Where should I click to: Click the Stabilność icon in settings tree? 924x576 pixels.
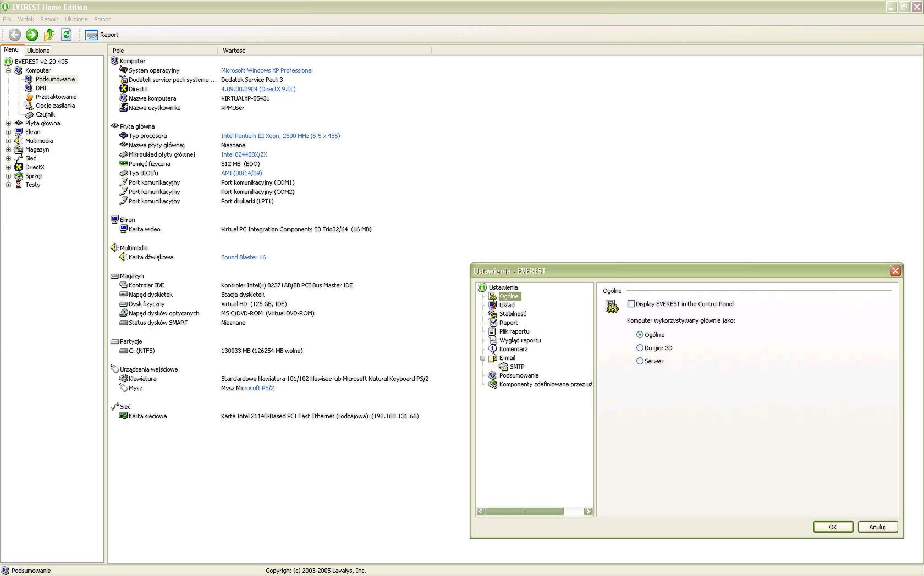tap(493, 314)
